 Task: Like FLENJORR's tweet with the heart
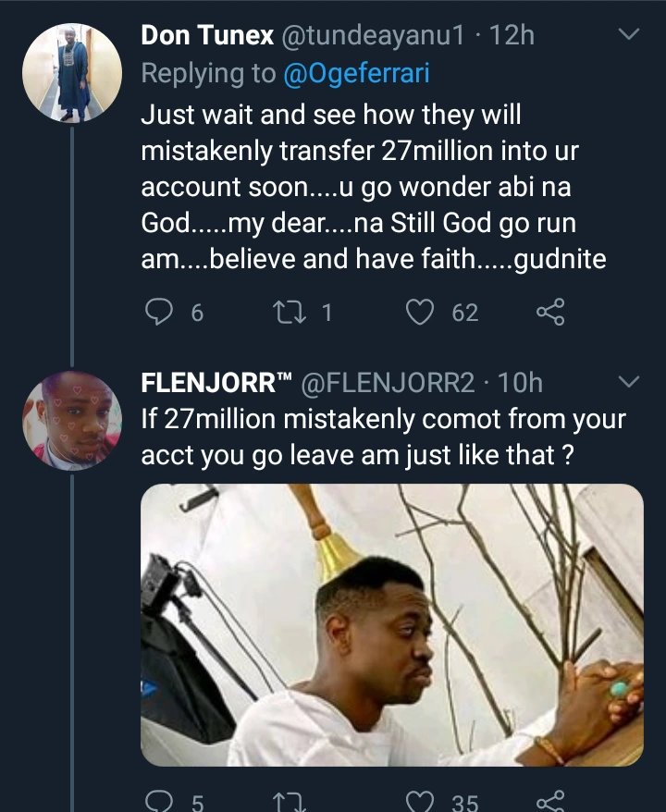(x=421, y=801)
